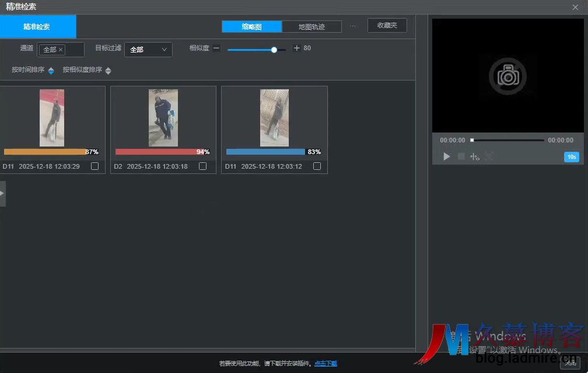The image size is (588, 373).
Task: Expand the collapsed left side panel
Action: point(2,193)
